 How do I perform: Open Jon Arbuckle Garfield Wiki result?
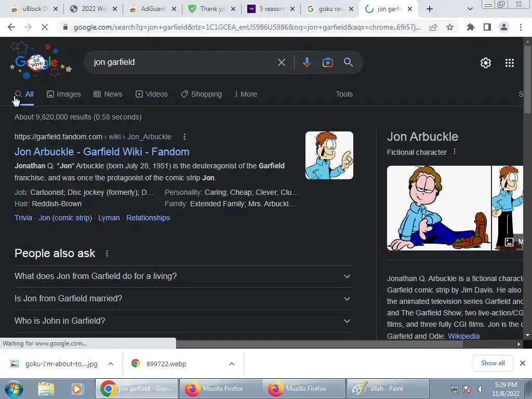102,152
